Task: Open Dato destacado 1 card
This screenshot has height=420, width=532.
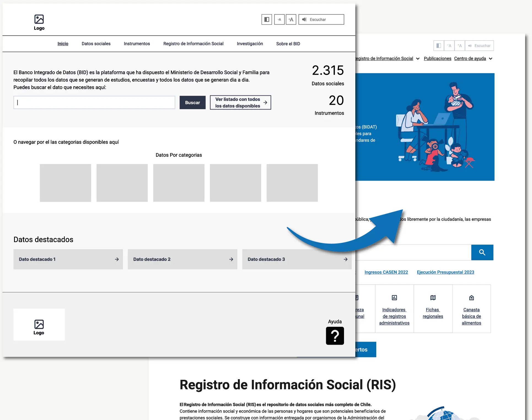Action: tap(68, 259)
